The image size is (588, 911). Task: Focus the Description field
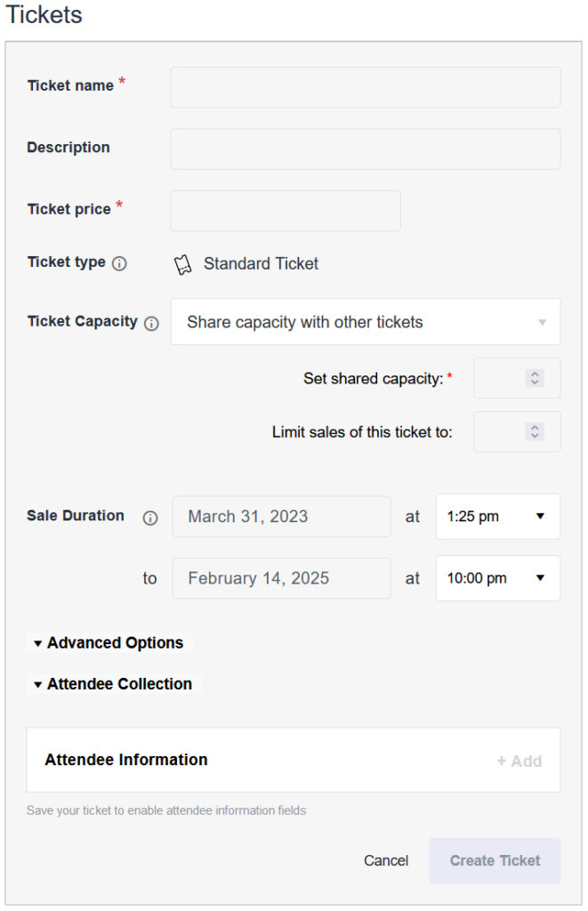pos(365,148)
